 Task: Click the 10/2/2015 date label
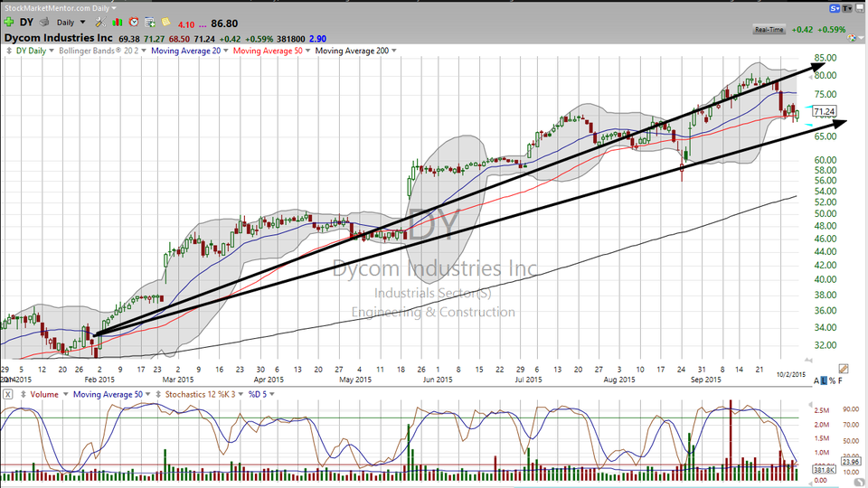point(791,374)
